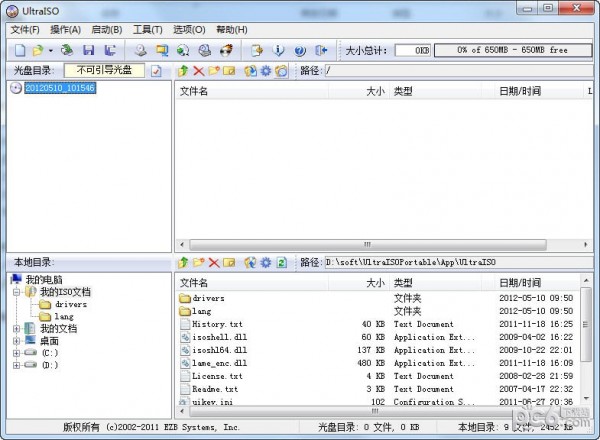Open the Help question mark icon
Screen dimensions: 600x440
(x=300, y=50)
